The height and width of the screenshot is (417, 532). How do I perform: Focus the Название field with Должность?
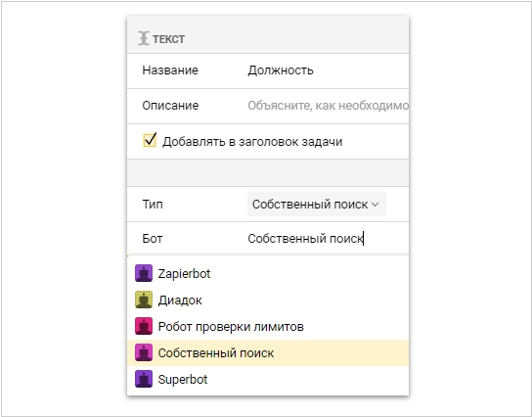[x=328, y=70]
